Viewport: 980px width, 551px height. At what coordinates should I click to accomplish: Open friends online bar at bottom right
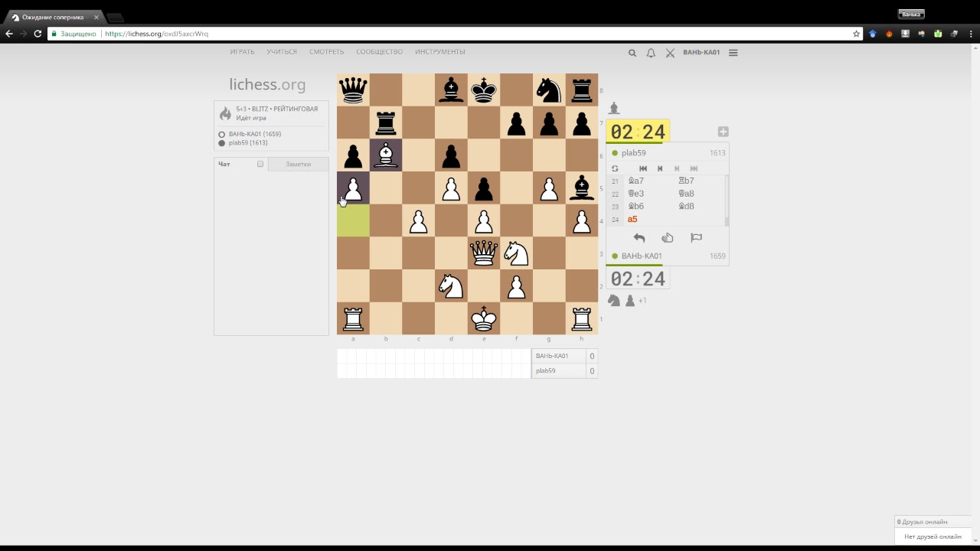pos(933,522)
